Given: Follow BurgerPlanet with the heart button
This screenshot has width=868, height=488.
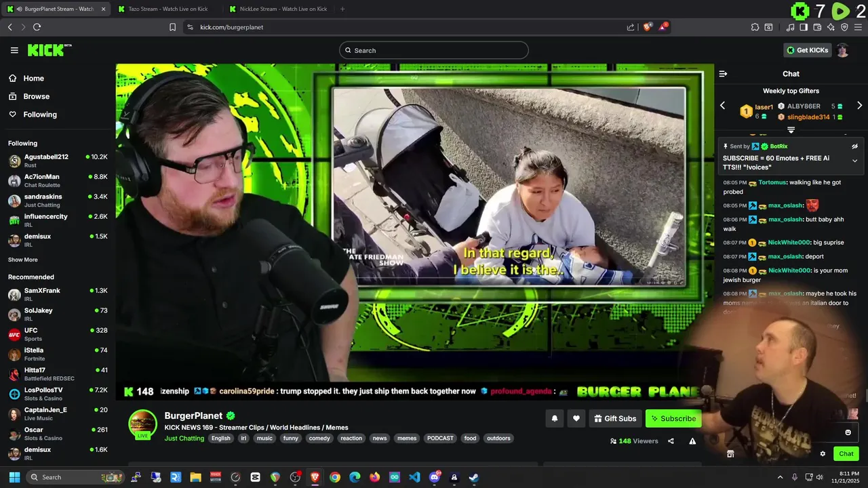Looking at the screenshot, I should pyautogui.click(x=576, y=418).
